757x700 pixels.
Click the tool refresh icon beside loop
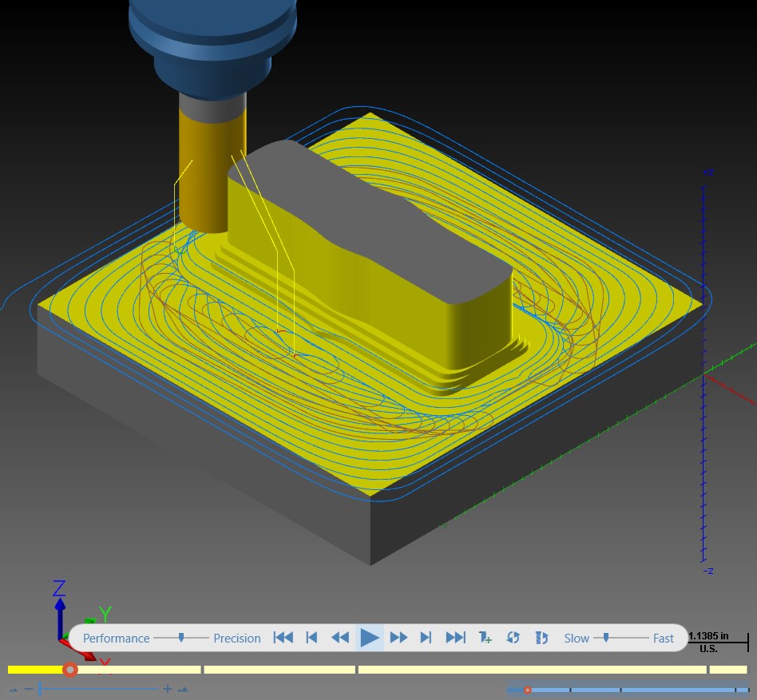[x=541, y=638]
